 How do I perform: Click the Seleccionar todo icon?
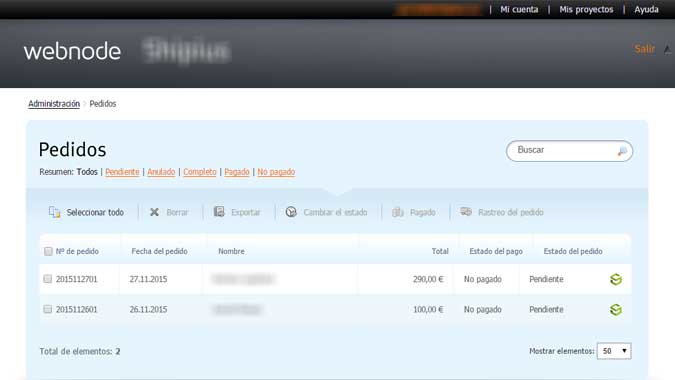tap(54, 212)
